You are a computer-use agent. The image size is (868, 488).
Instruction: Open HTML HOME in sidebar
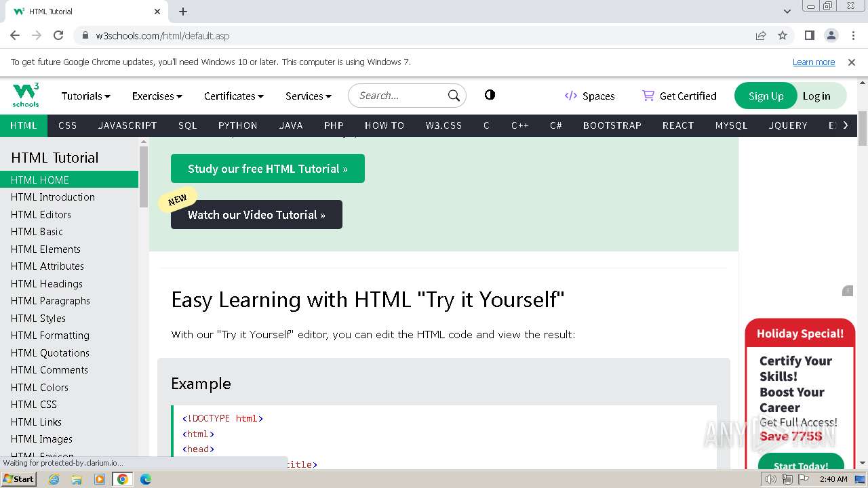(x=69, y=180)
